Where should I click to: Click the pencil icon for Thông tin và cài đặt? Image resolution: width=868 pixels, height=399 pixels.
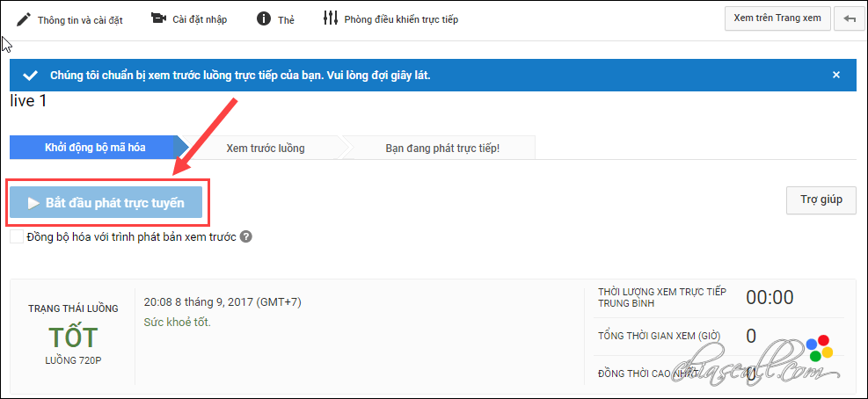(23, 19)
